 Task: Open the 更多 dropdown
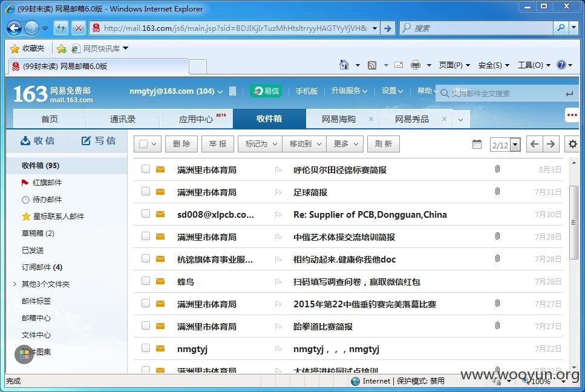[345, 144]
